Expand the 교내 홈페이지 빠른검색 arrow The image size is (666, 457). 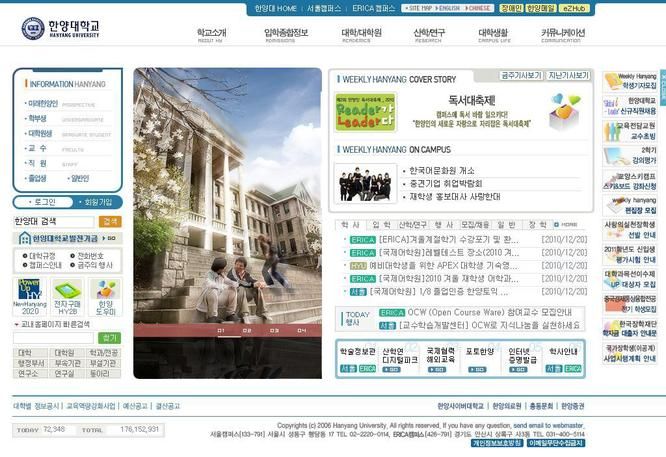[x=17, y=324]
